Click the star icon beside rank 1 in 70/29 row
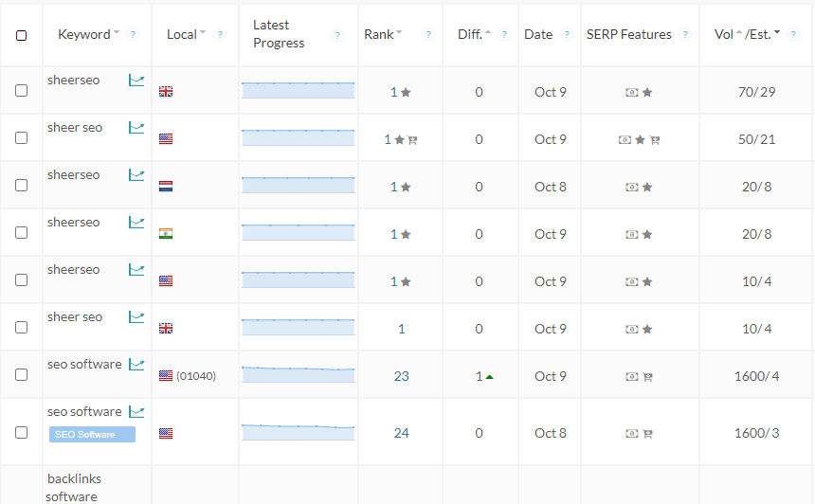This screenshot has height=504, width=815. coord(406,93)
